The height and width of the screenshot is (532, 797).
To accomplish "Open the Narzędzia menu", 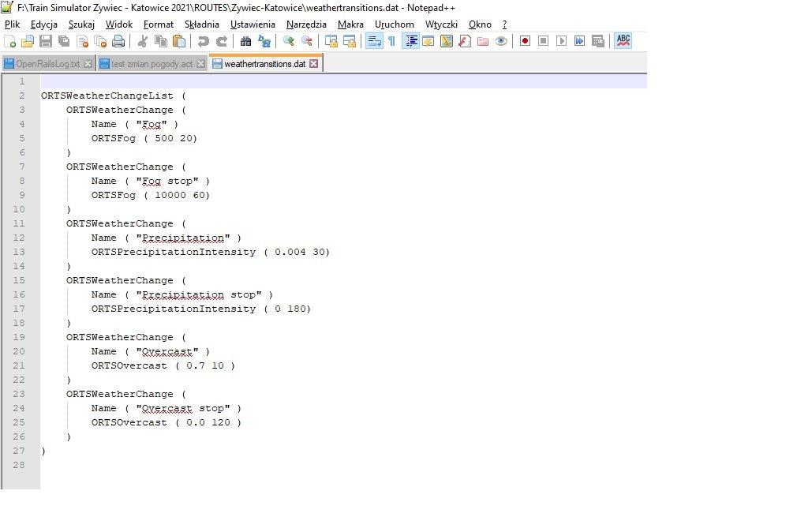I will 306,24.
